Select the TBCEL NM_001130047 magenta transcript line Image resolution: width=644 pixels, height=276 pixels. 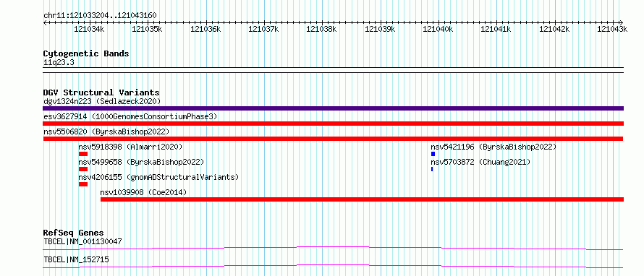tap(333, 248)
